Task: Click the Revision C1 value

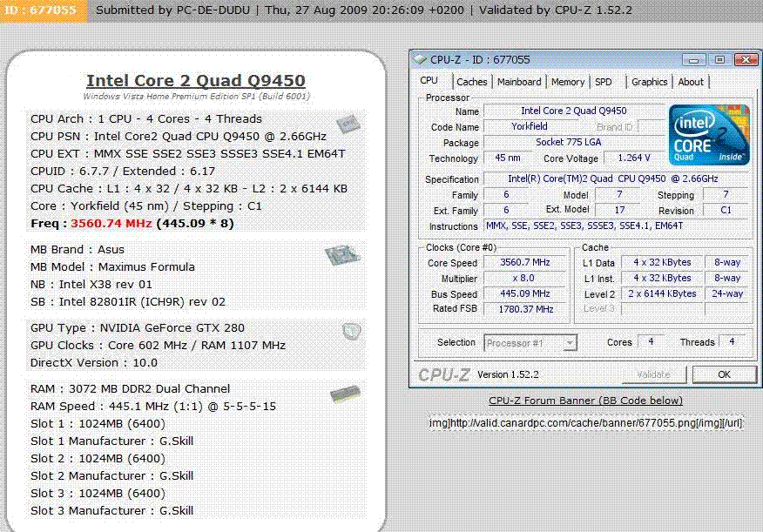Action: tap(726, 210)
